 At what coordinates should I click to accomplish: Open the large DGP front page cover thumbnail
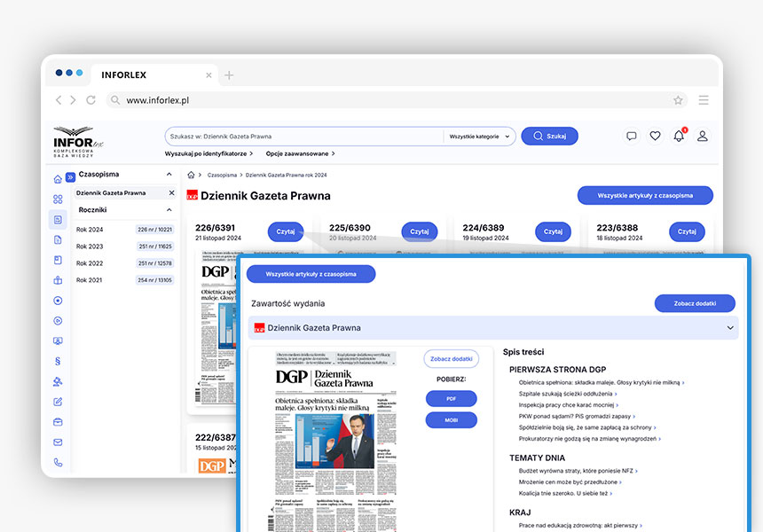335,441
